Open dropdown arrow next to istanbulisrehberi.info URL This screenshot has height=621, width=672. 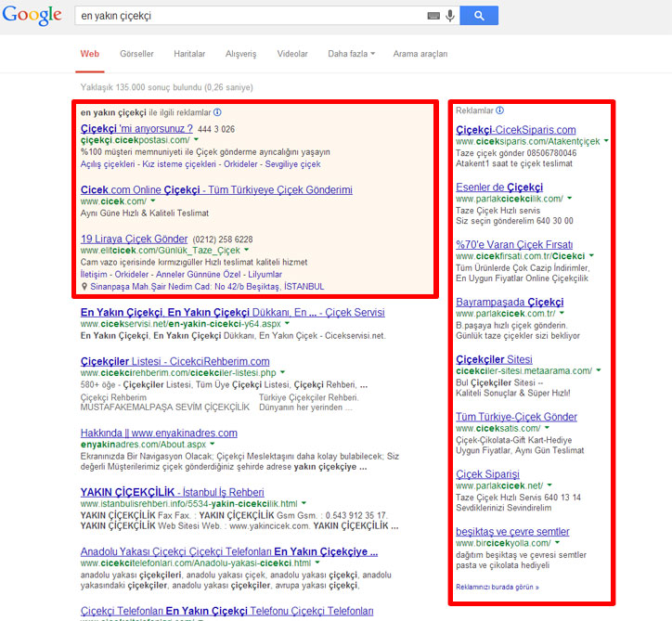pos(304,503)
